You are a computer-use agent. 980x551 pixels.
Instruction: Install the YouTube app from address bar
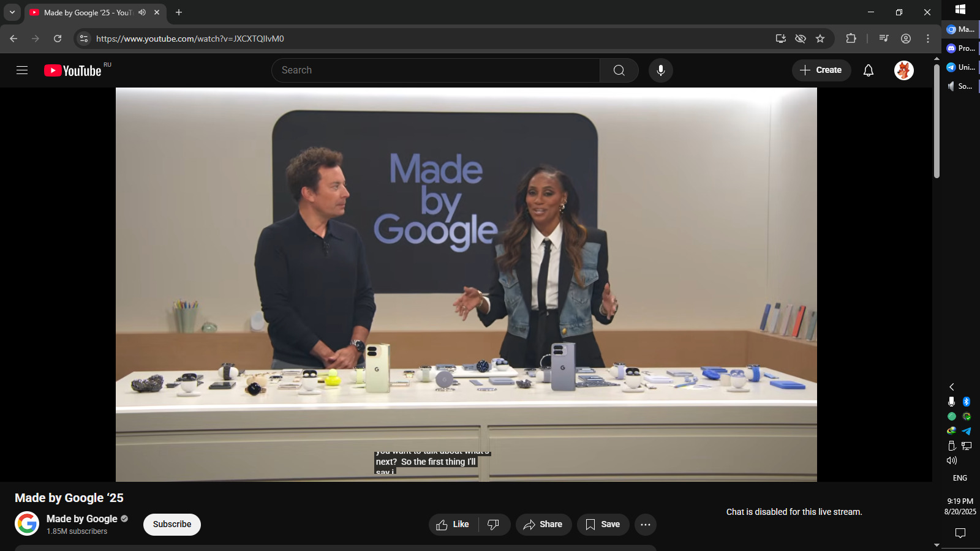click(781, 39)
